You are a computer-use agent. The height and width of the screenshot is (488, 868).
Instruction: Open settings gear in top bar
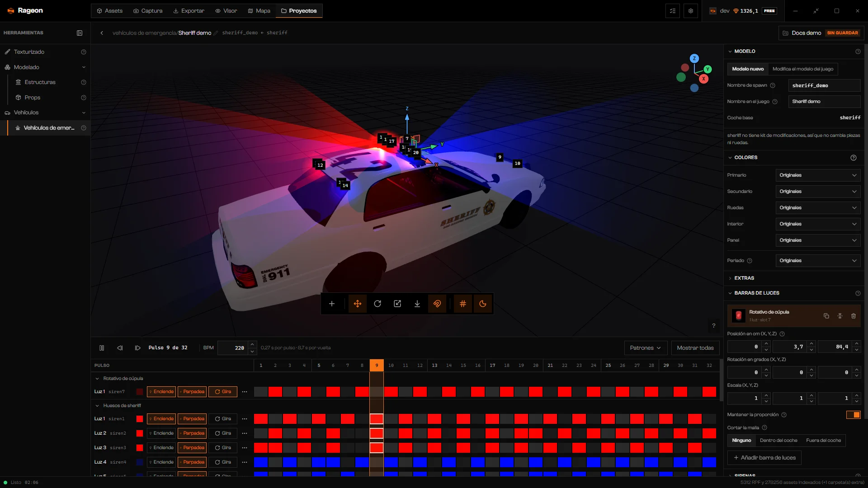click(691, 11)
